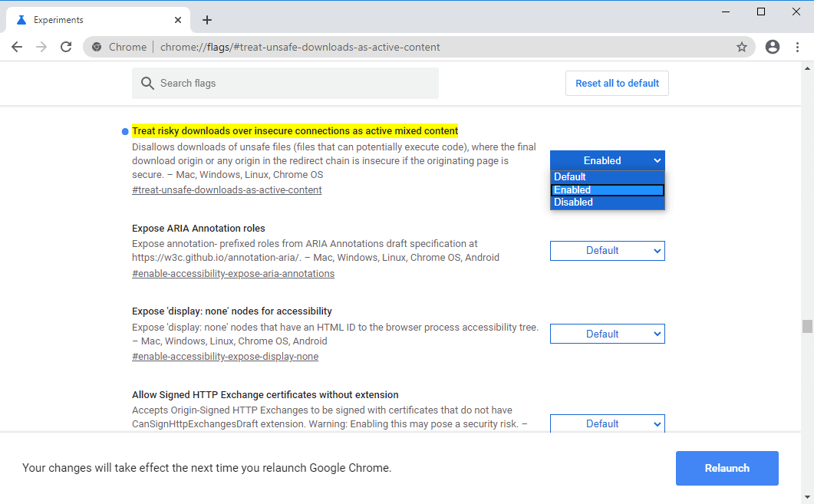Open the Chrome profile avatar menu
Viewport: 814px width, 504px height.
(x=772, y=47)
